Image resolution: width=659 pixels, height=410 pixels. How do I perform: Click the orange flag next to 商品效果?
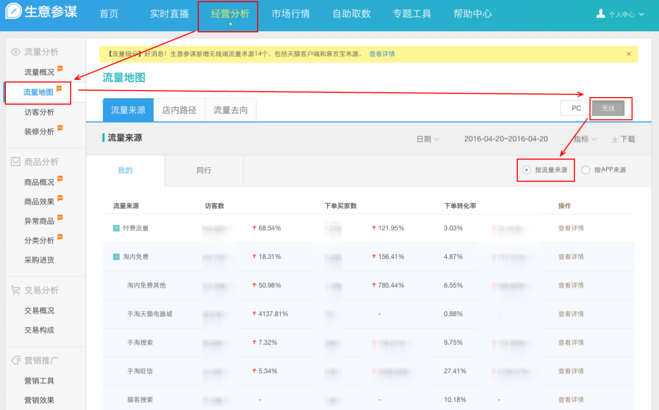(x=60, y=198)
